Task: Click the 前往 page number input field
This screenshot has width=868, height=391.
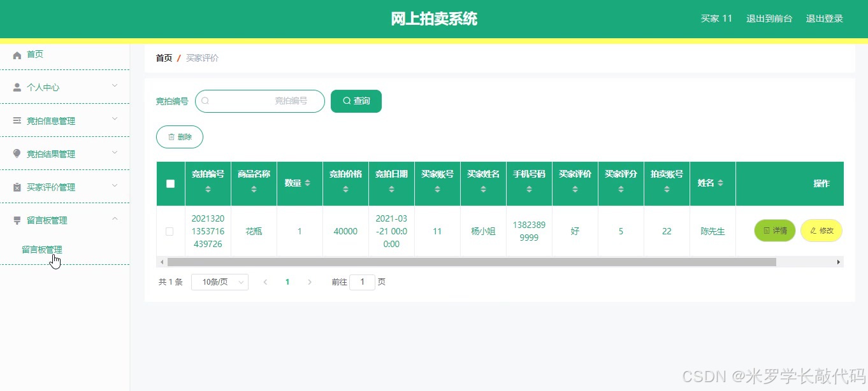Action: point(362,281)
